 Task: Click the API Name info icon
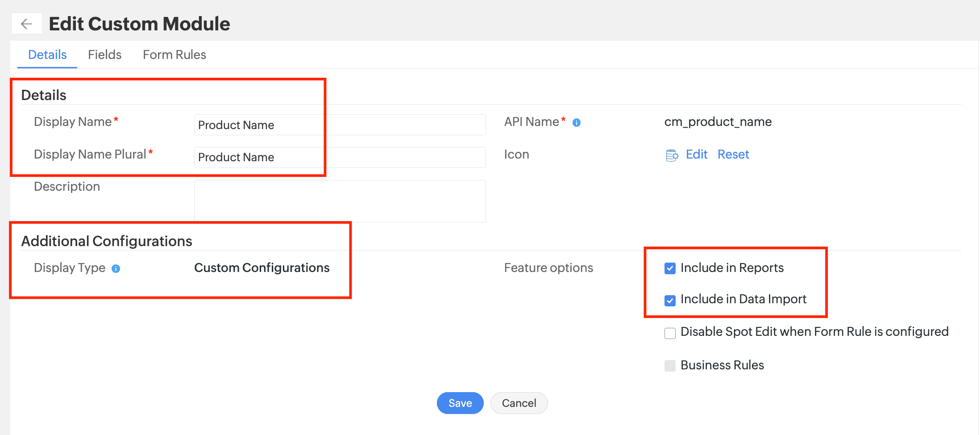[x=577, y=123]
